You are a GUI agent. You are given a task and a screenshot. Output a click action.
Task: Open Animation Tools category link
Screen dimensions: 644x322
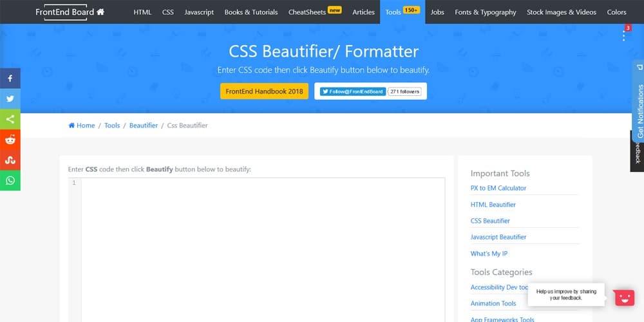click(493, 303)
